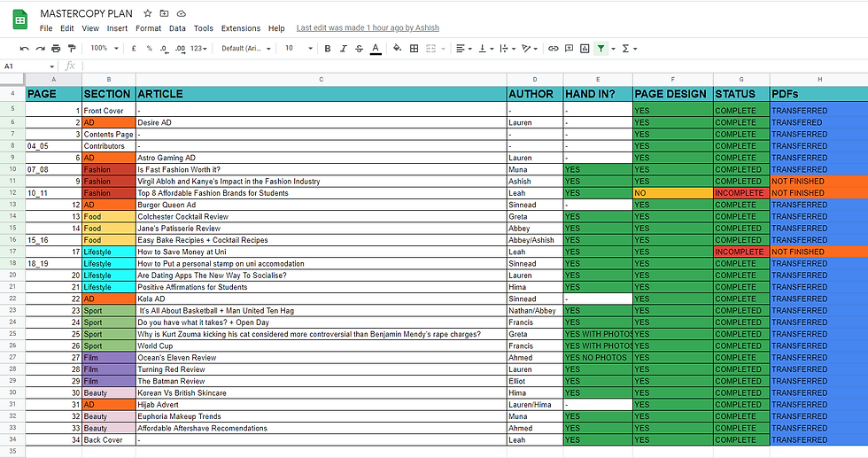Select the Burger Queen Ad cell
Image resolution: width=868 pixels, height=458 pixels.
(x=321, y=205)
